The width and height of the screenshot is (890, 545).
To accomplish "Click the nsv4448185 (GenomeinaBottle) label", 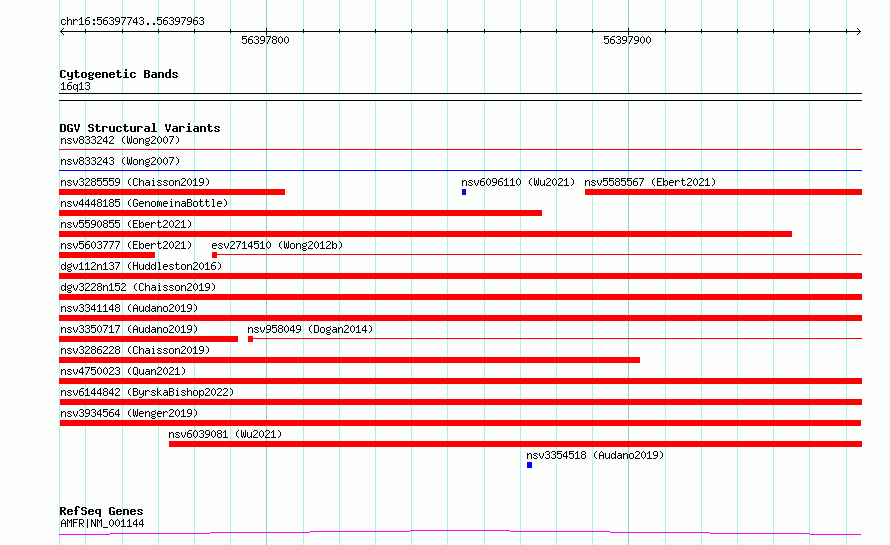I will tap(144, 203).
